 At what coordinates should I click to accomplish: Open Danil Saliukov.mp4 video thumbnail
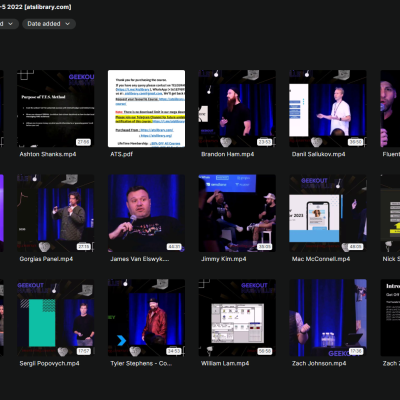[x=328, y=108]
